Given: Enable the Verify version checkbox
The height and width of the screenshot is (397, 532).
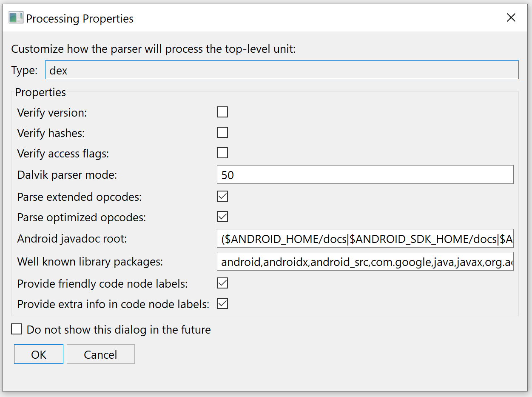Looking at the screenshot, I should tap(222, 112).
